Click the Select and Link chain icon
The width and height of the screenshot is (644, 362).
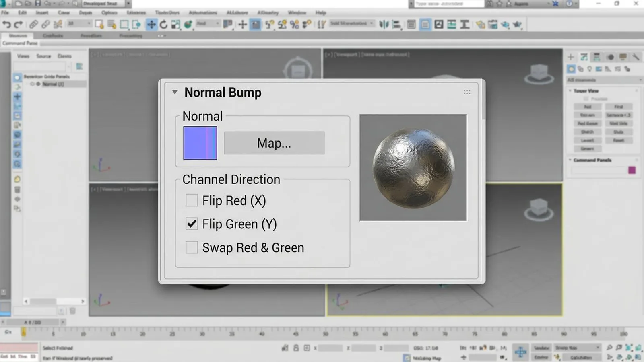(x=33, y=25)
